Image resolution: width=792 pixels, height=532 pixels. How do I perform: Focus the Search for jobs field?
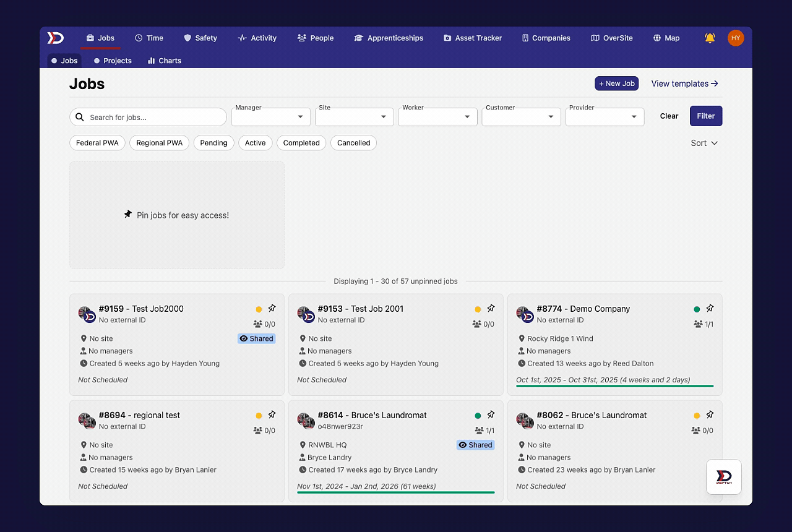point(148,117)
